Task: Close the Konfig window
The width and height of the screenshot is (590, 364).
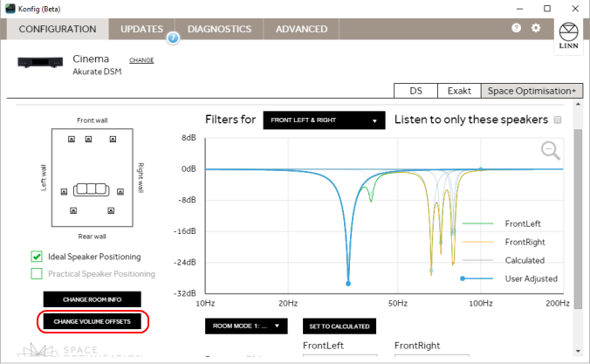Action: 575,9
